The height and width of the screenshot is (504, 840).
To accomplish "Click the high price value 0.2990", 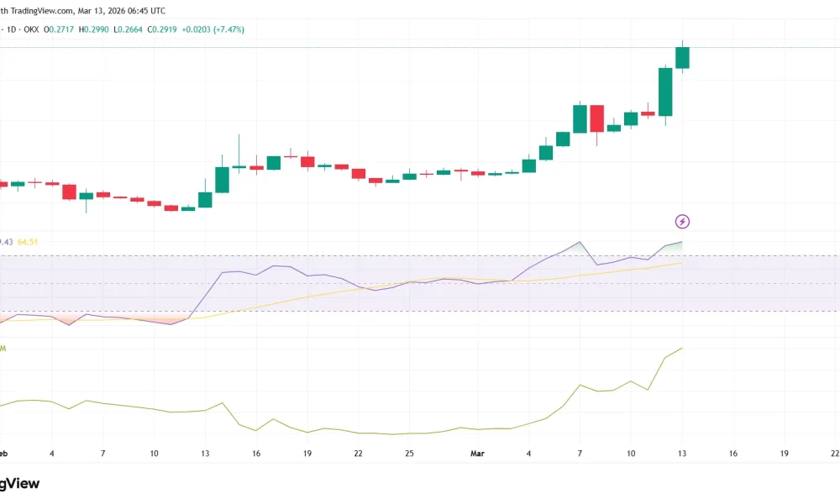I will [x=95, y=28].
